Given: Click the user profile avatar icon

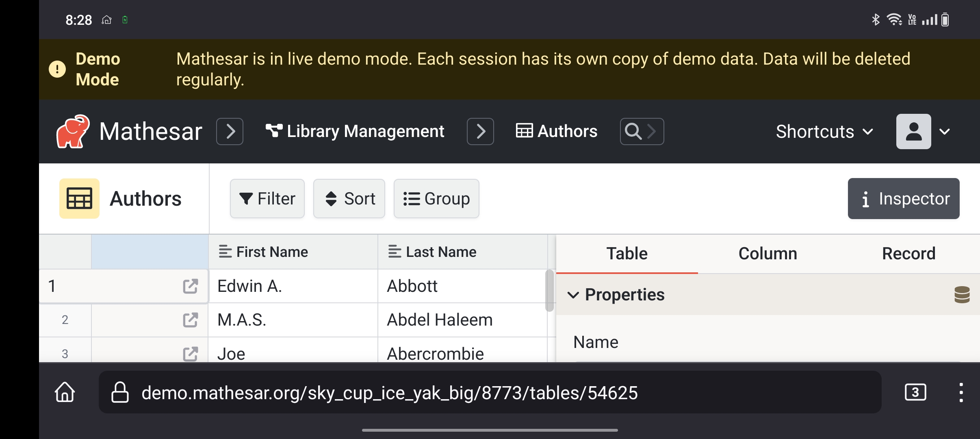Looking at the screenshot, I should tap(913, 131).
